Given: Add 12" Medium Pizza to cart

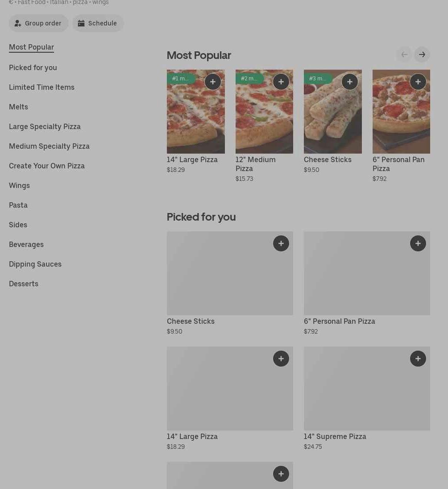Looking at the screenshot, I should 281,82.
